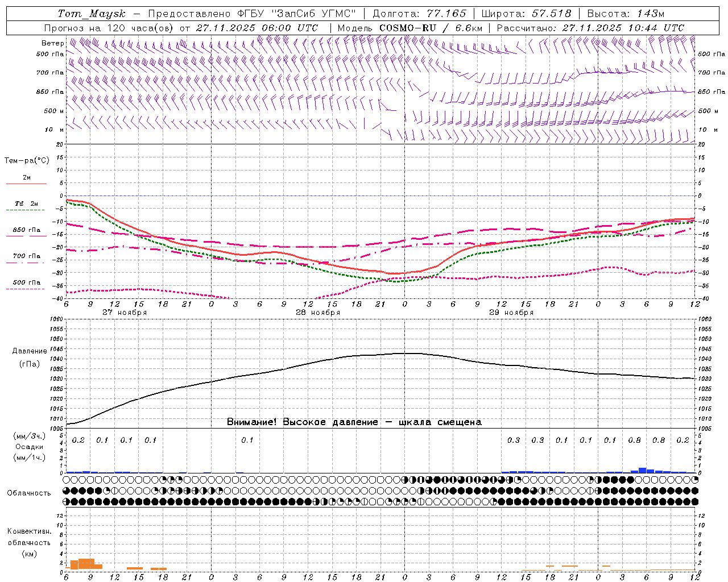Image resolution: width=728 pixels, height=582 pixels.
Task: Click the 28 ноября date label
Action: click(x=318, y=313)
